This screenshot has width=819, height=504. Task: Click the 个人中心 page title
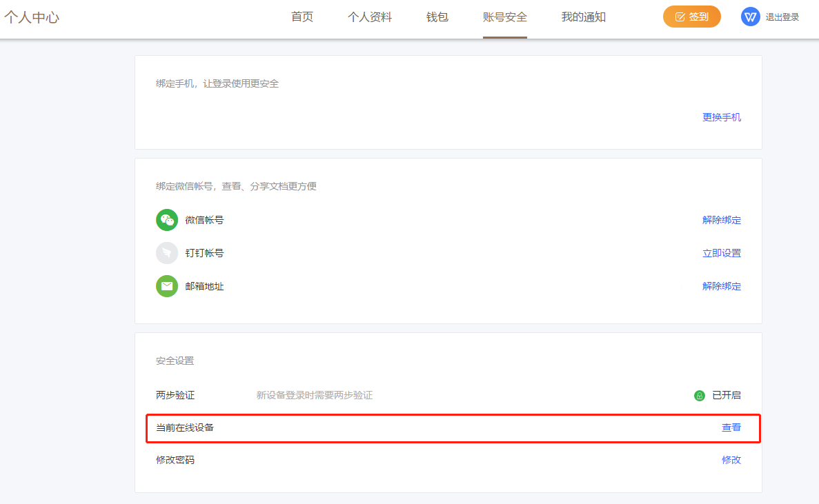click(32, 17)
